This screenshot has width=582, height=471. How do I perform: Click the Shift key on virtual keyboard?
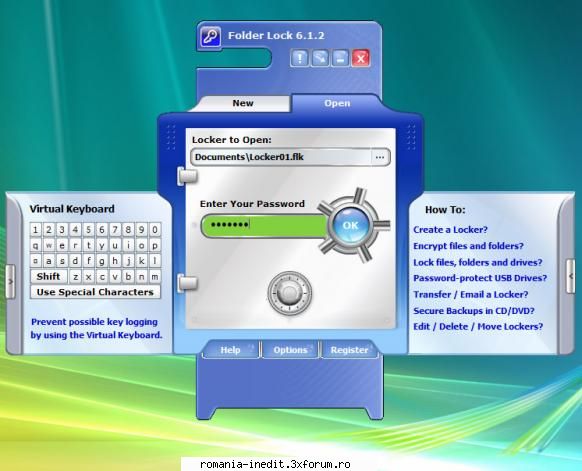point(49,277)
